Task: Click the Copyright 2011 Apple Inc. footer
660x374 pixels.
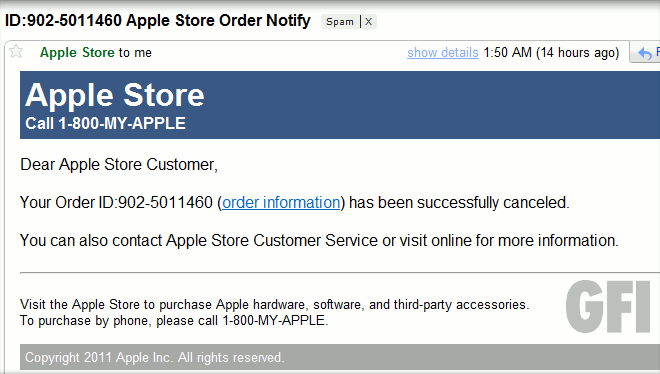Action: click(154, 358)
